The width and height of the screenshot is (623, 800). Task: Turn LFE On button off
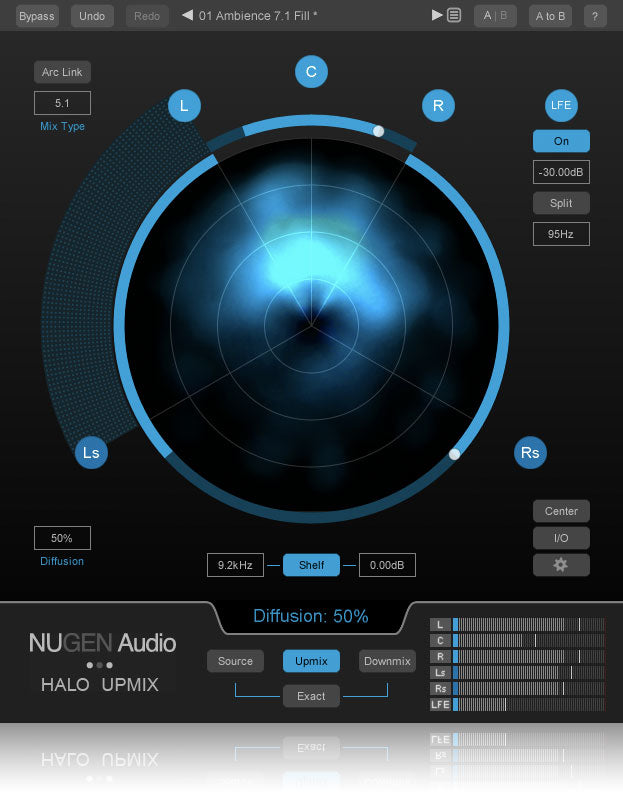pyautogui.click(x=561, y=141)
